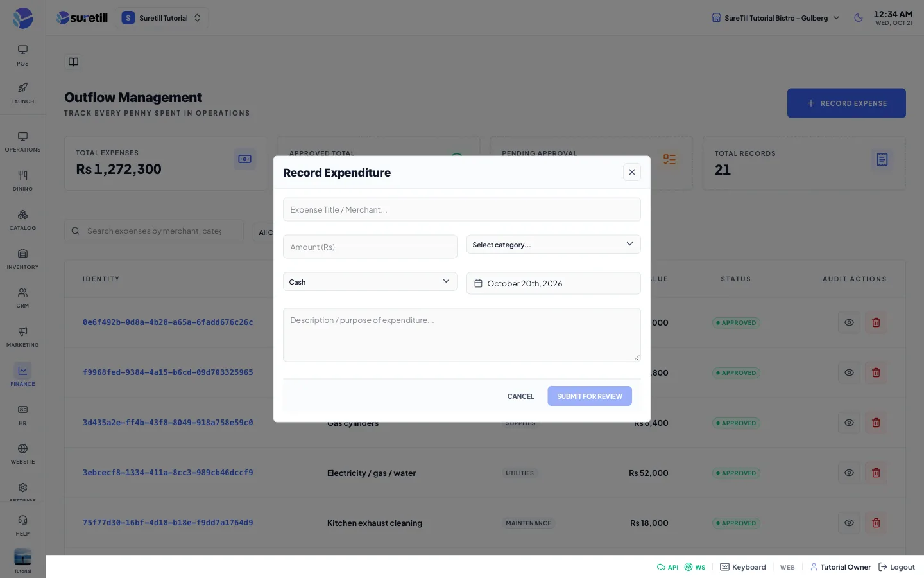Click Logout in footer

[896, 567]
